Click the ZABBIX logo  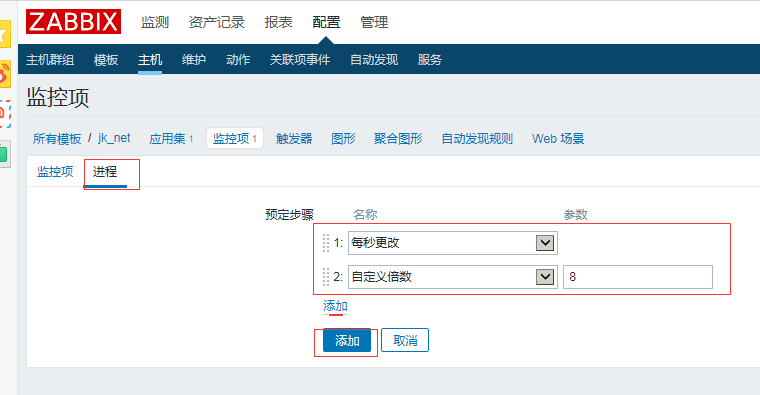point(73,22)
